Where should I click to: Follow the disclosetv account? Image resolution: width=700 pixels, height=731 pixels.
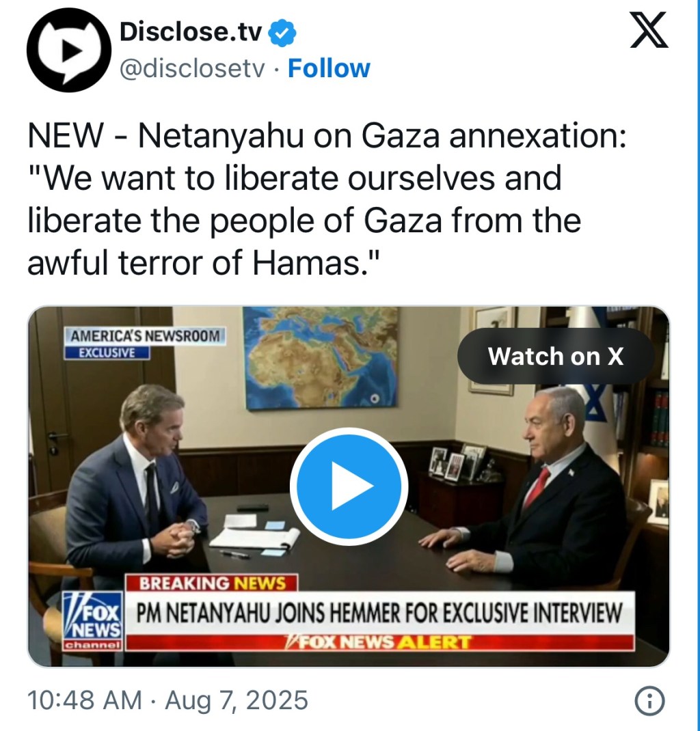point(329,69)
